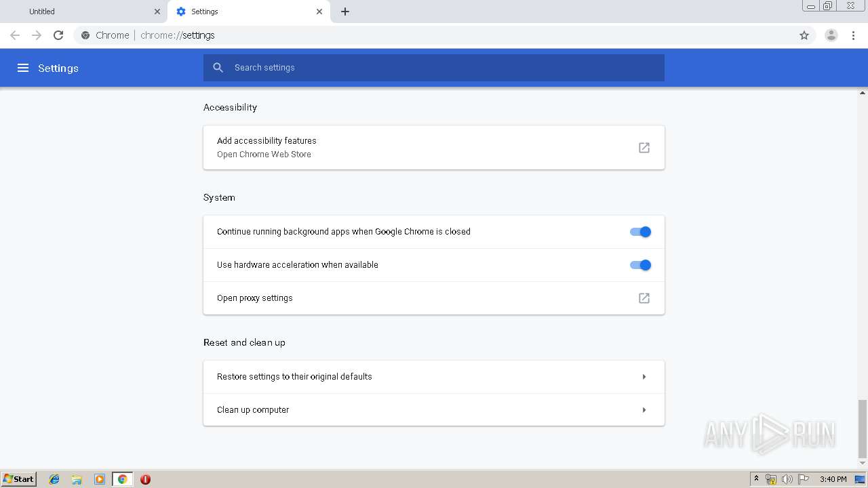
Task: Click Restore settings to their original defaults text
Action: pos(294,377)
